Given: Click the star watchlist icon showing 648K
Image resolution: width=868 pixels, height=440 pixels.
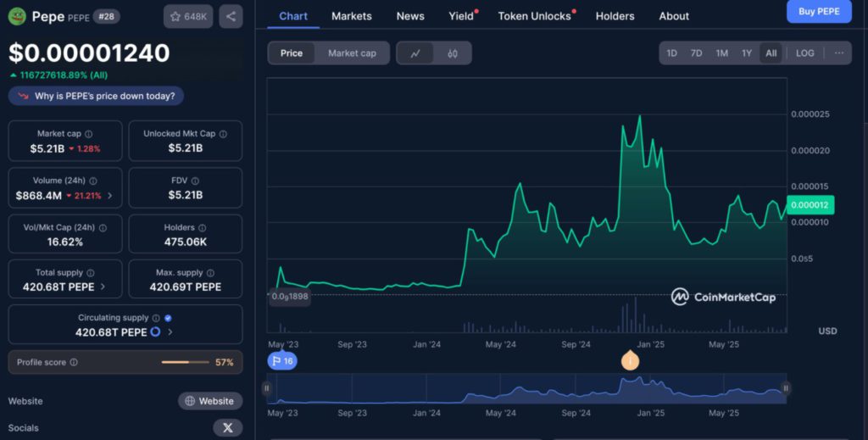Looking at the screenshot, I should click(x=187, y=16).
